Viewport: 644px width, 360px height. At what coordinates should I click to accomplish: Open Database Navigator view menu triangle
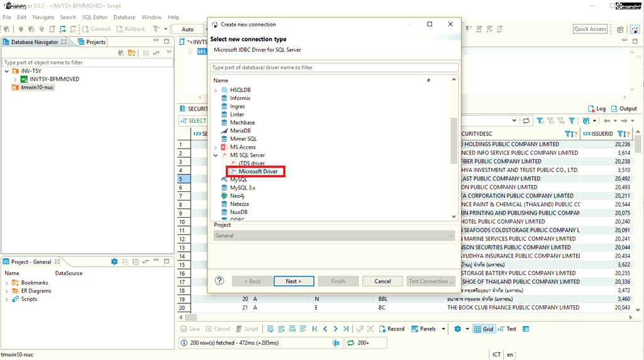tap(169, 52)
